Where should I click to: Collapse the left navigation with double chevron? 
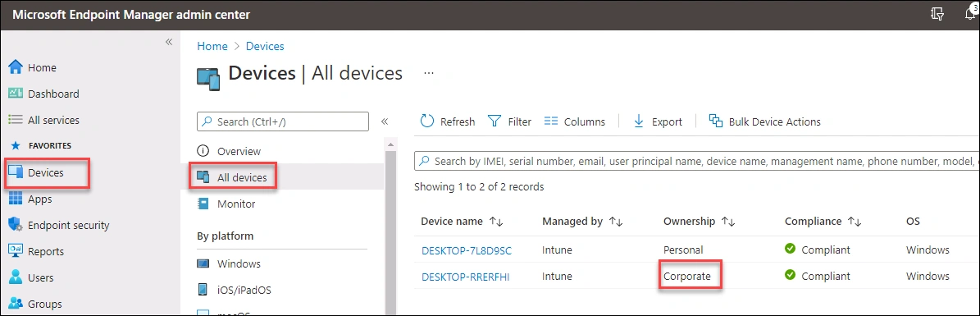169,42
